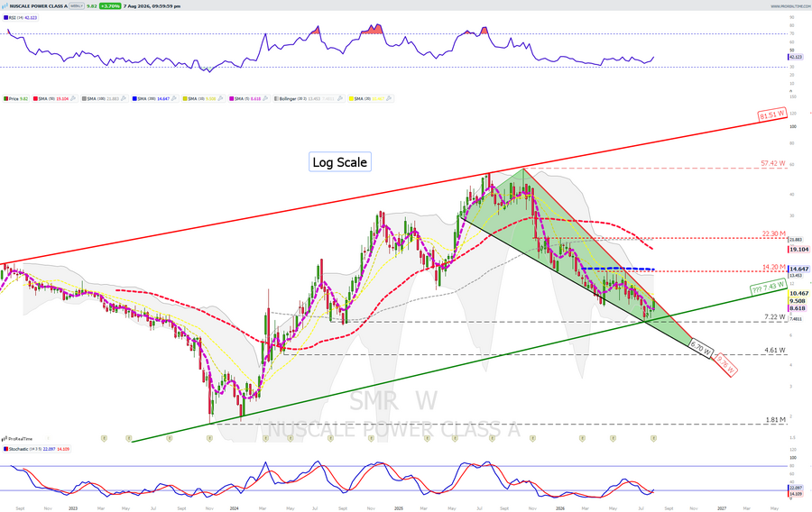Screen dimensions: 812x512
Task: Open the earnings marker near Nov 2023
Action: 209,438
